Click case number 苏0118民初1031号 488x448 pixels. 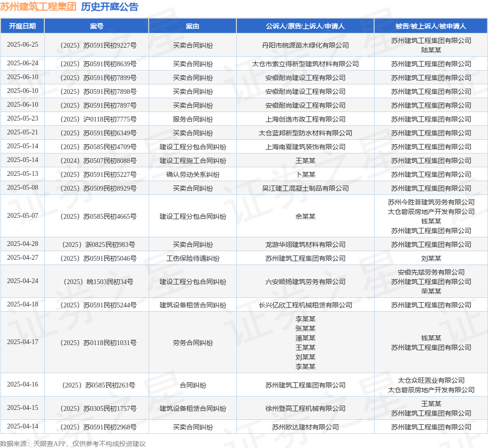tap(98, 343)
